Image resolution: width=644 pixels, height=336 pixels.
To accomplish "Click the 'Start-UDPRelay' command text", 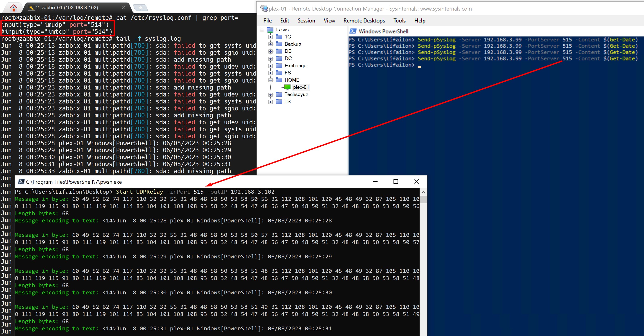I will coord(139,192).
